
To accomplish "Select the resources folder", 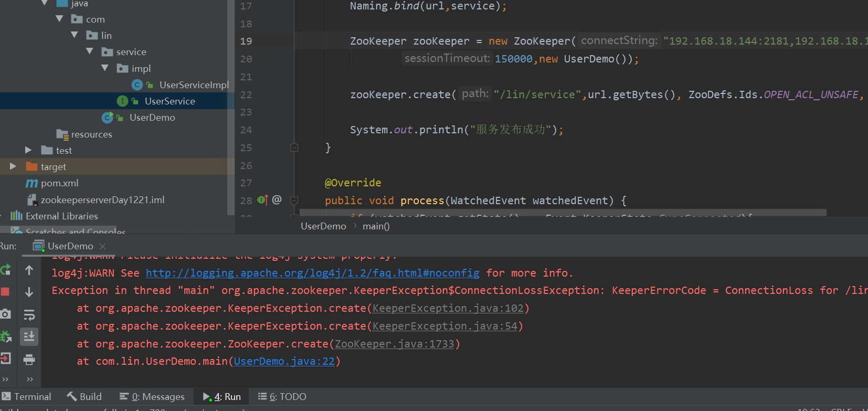I will pos(92,134).
